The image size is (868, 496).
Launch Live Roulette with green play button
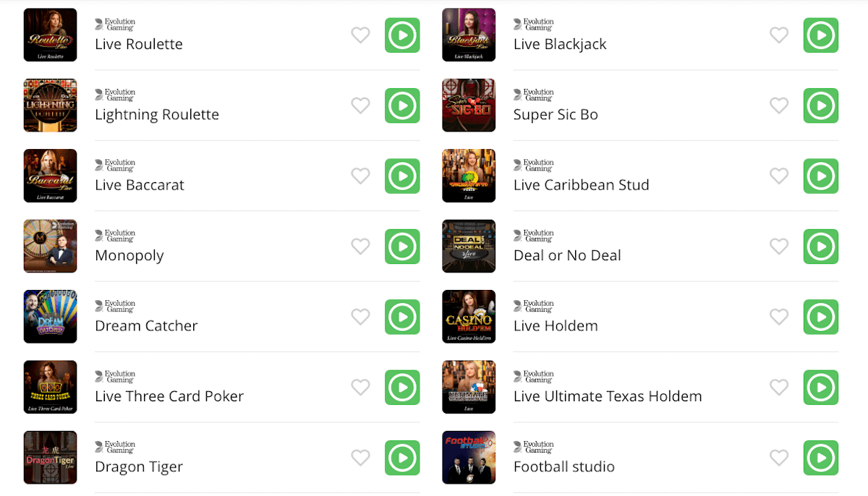(x=402, y=35)
